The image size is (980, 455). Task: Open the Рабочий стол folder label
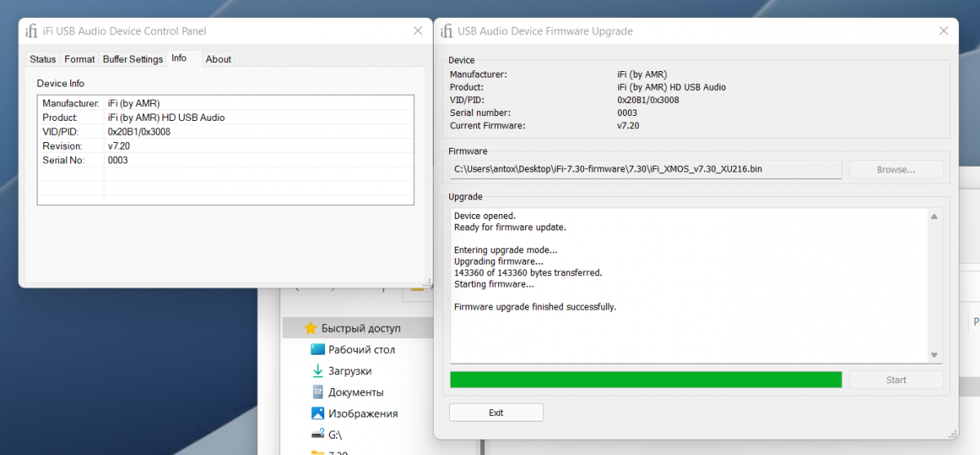tap(362, 350)
